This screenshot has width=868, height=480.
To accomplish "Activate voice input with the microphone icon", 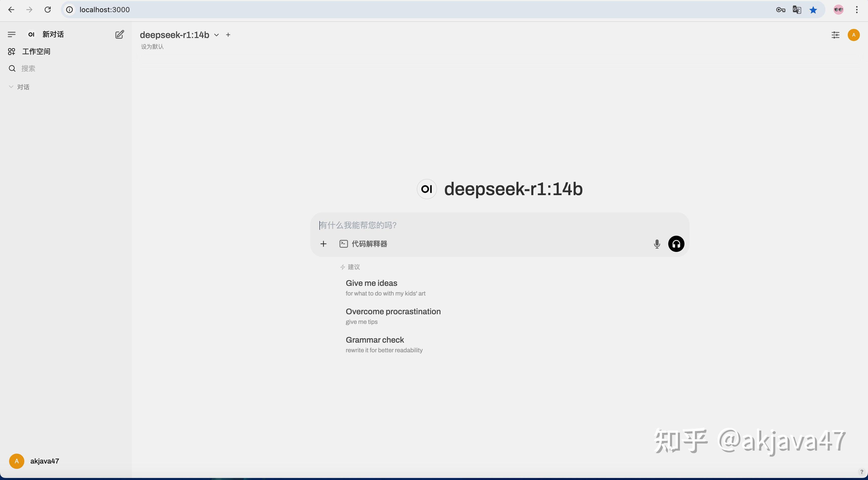I will click(x=657, y=244).
